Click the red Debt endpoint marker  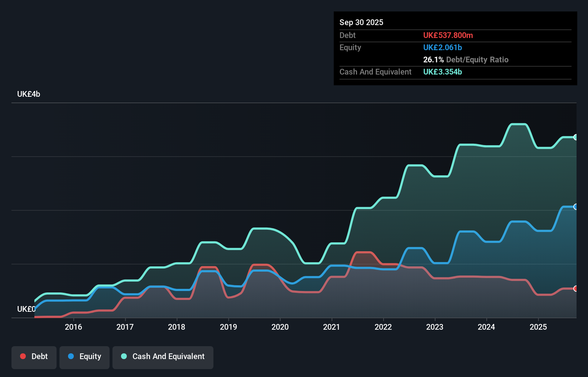coord(575,288)
